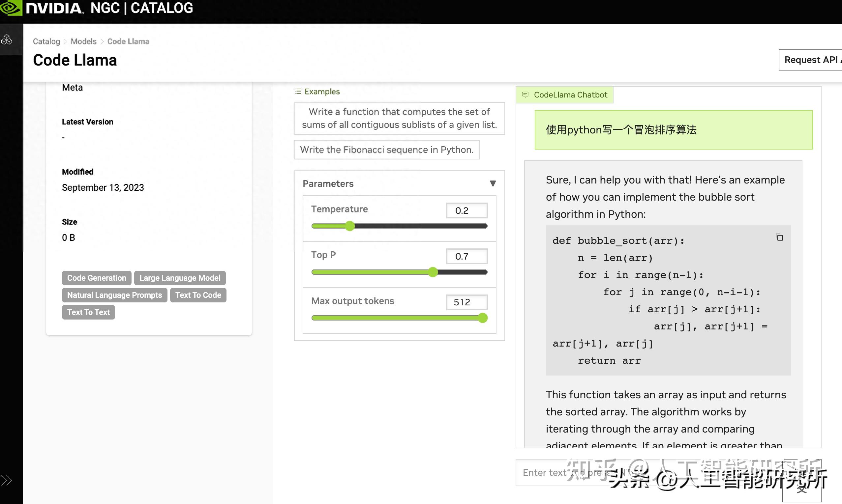Open the catalog cubes sidebar icon
The image size is (842, 504).
pos(7,40)
